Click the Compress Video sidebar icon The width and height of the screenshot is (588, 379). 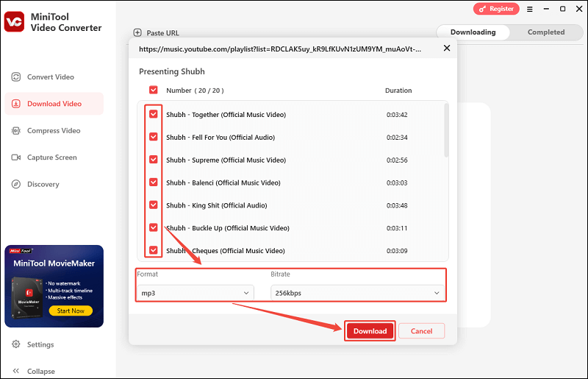[15, 131]
